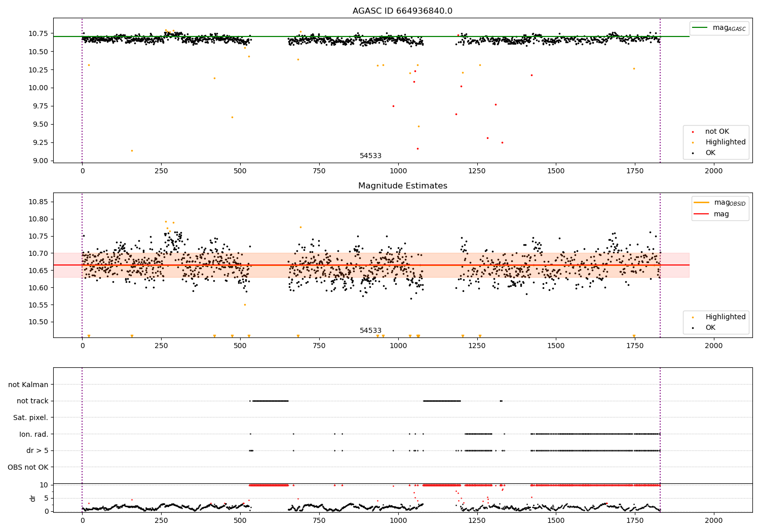The width and height of the screenshot is (760, 532).
Task: Click the 5 tick on the dr axis
Action: tap(46, 499)
